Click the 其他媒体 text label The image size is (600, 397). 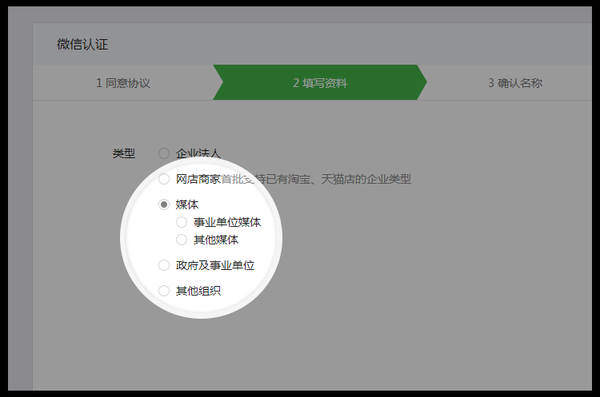tap(216, 240)
